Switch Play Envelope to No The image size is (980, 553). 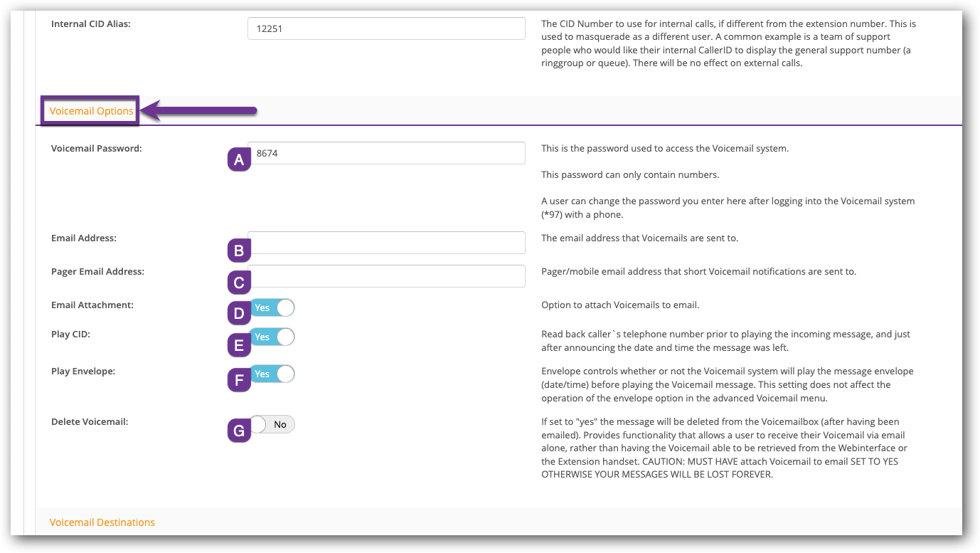click(273, 374)
